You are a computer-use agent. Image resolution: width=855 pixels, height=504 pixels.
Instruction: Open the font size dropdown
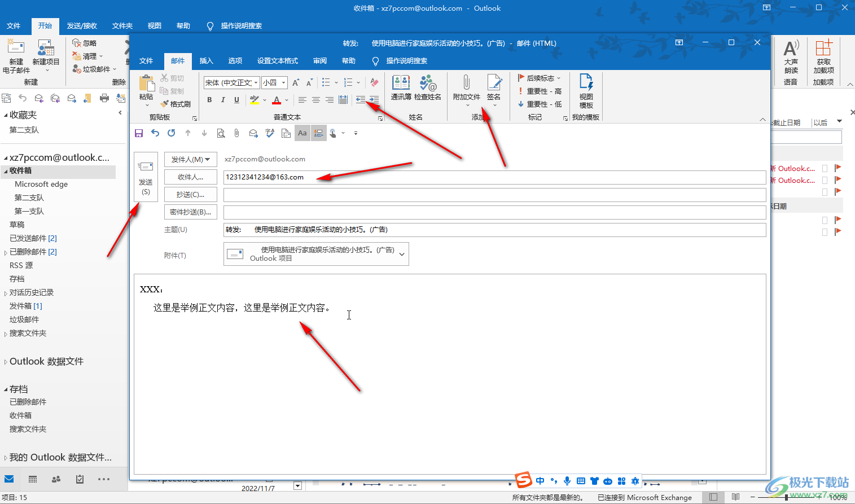coord(283,83)
